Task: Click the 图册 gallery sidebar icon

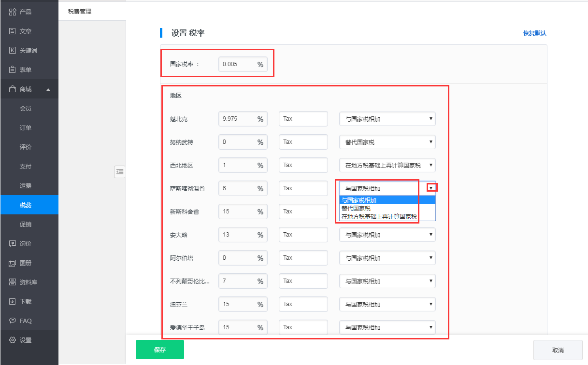Action: pyautogui.click(x=13, y=263)
